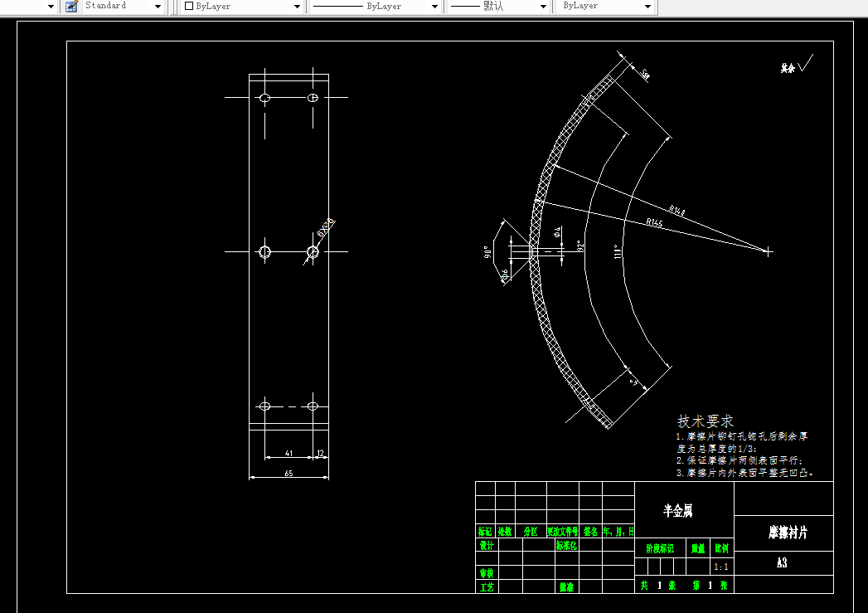868x613 pixels.
Task: Select the 设计 title block label
Action: (x=486, y=546)
